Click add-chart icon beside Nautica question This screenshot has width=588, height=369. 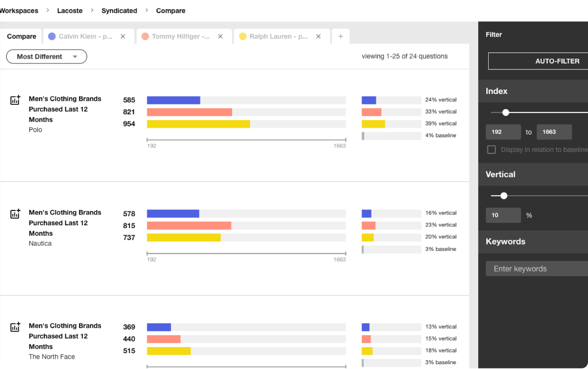(15, 214)
